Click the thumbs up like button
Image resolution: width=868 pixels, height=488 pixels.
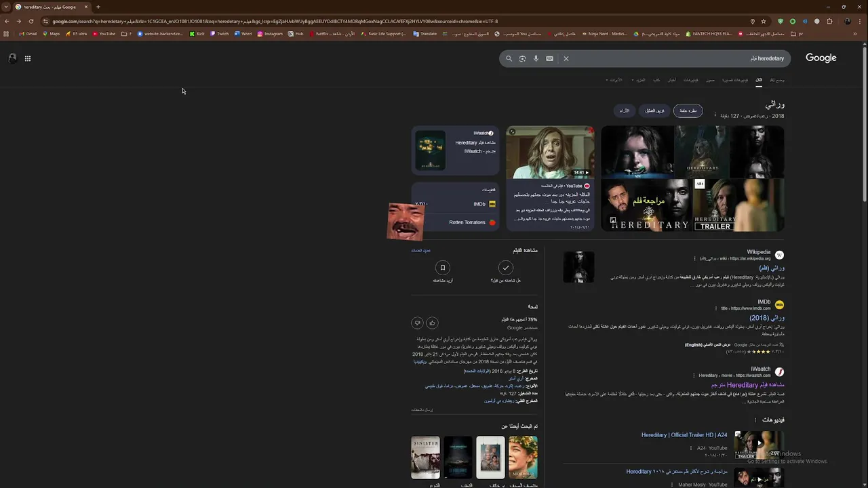point(432,323)
